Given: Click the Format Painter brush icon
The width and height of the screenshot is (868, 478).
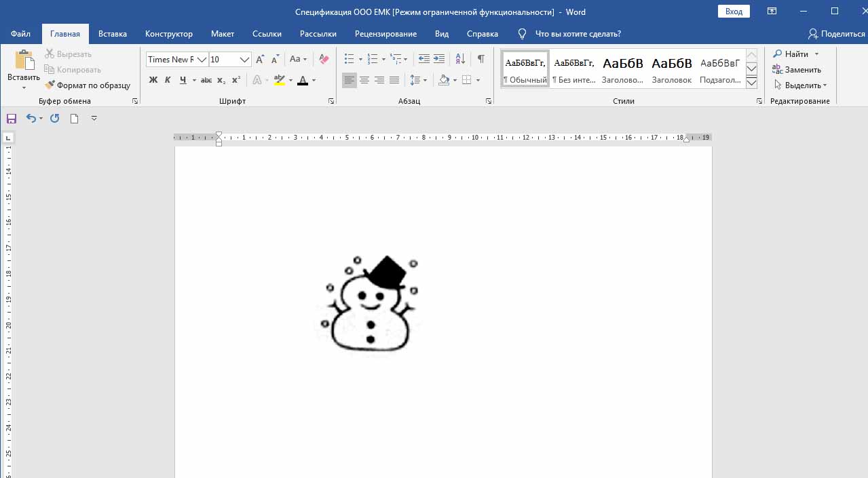Looking at the screenshot, I should coord(50,85).
